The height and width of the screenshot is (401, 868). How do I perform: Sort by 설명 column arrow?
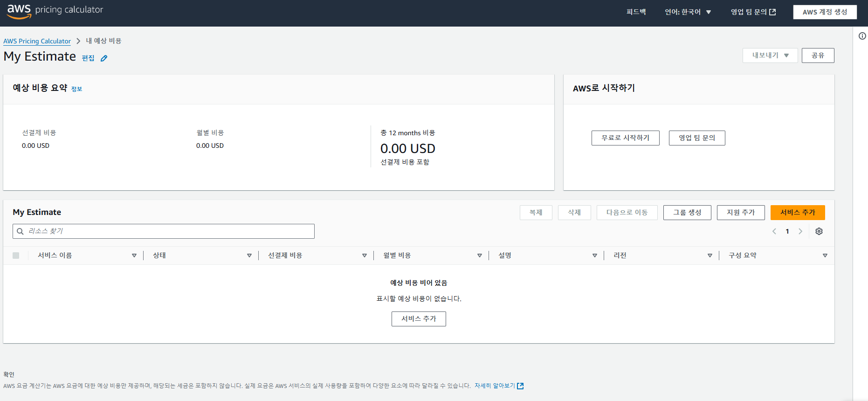(x=595, y=256)
